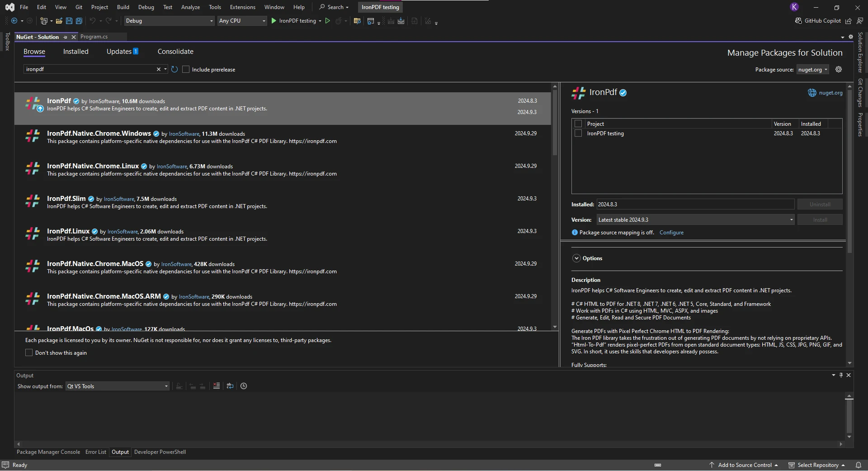Click the clock timestamp icon in Output
The height and width of the screenshot is (471, 868).
tap(244, 386)
